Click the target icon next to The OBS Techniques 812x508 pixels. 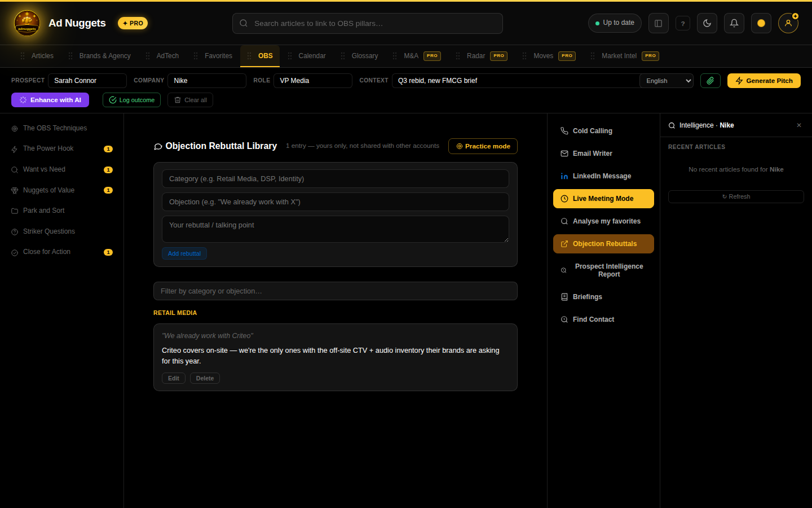pyautogui.click(x=15, y=129)
